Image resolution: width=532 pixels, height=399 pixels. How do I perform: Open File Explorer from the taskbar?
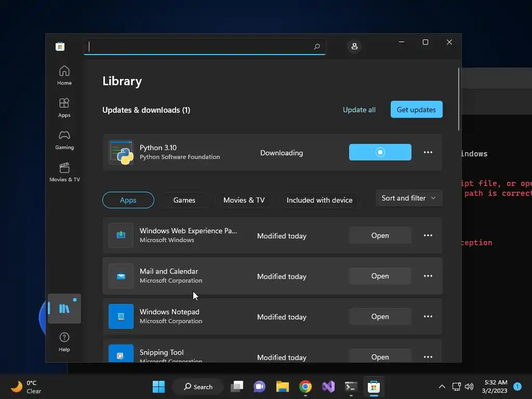[x=282, y=387]
